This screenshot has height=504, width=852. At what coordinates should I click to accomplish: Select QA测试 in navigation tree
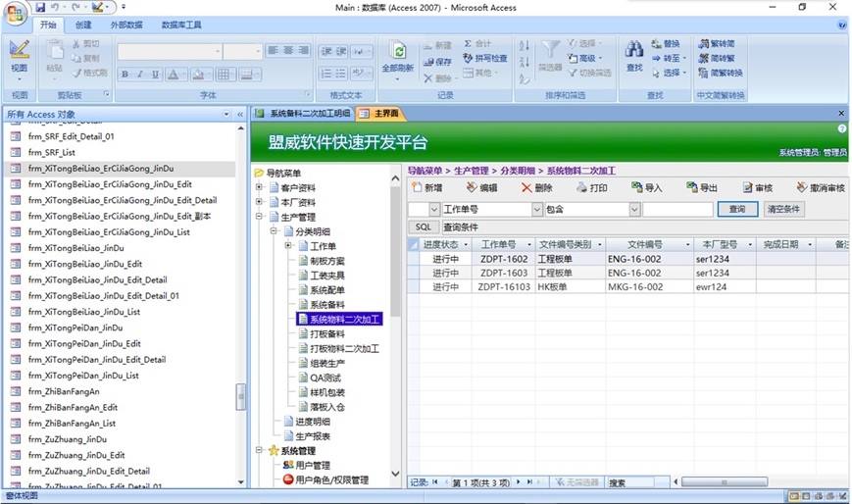click(x=326, y=378)
